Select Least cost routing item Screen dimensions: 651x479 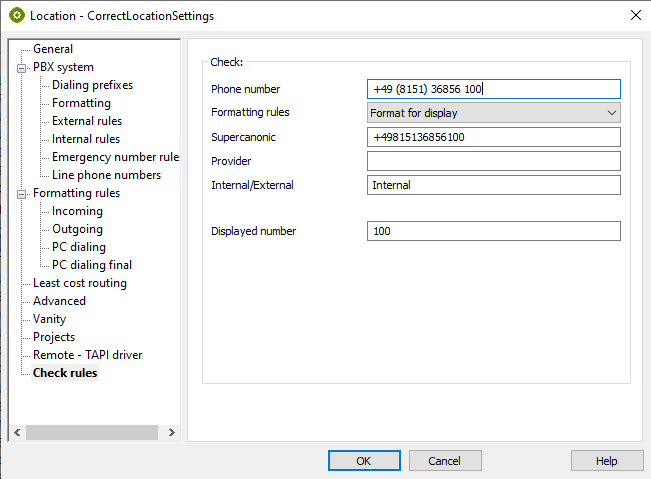coord(79,283)
